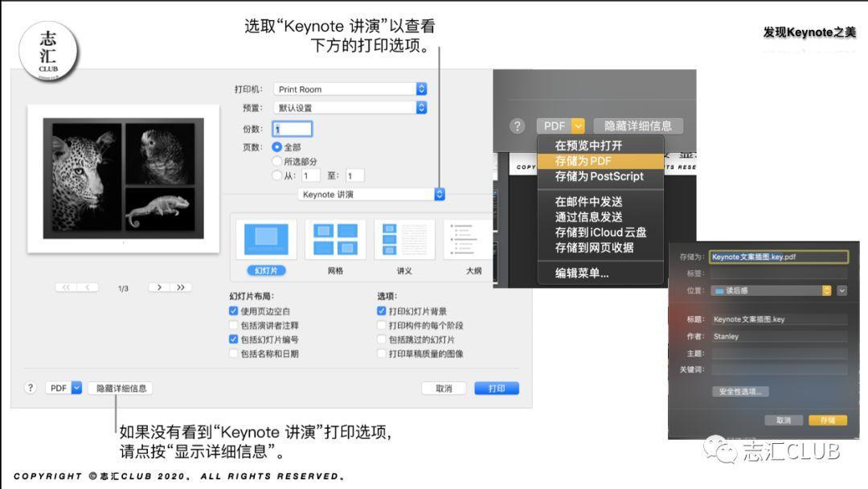This screenshot has width=868, height=489.
Task: Select the 所选部分 radio button
Action: click(276, 161)
